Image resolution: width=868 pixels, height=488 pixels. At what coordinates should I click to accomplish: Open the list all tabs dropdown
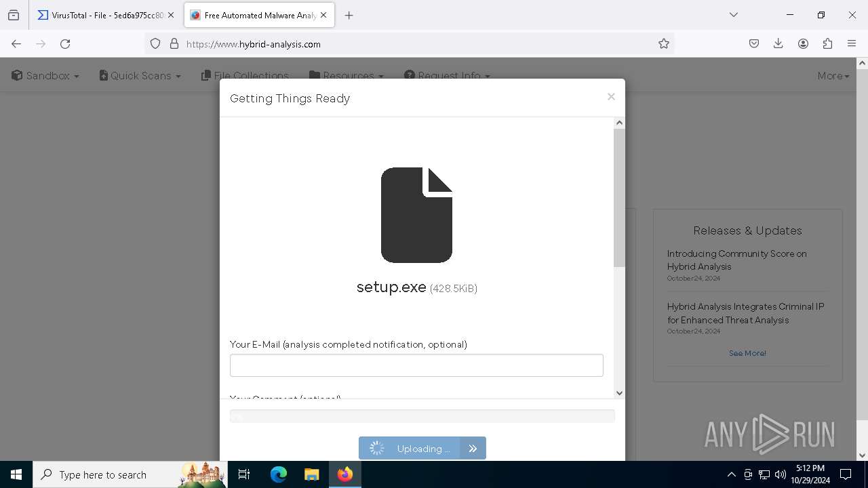(x=734, y=15)
